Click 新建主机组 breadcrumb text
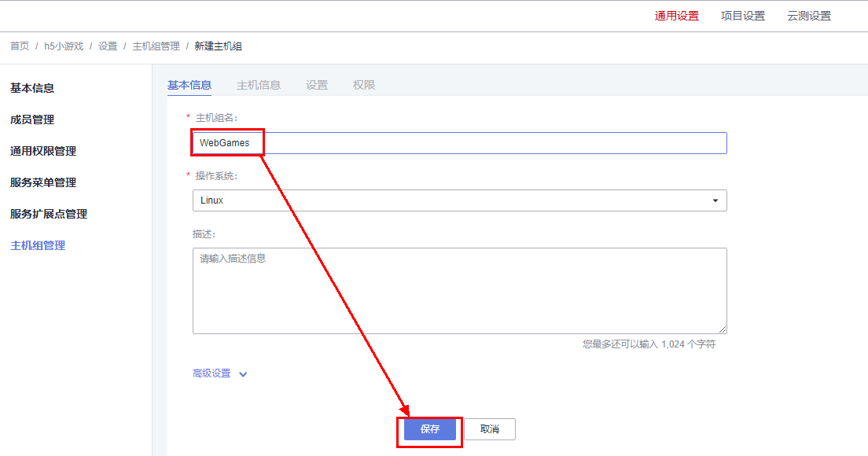This screenshot has height=456, width=868. tap(218, 46)
